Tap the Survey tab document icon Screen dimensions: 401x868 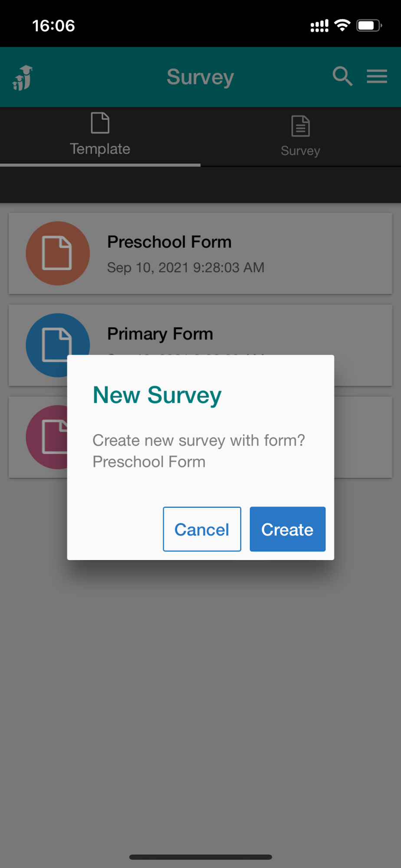click(x=300, y=126)
